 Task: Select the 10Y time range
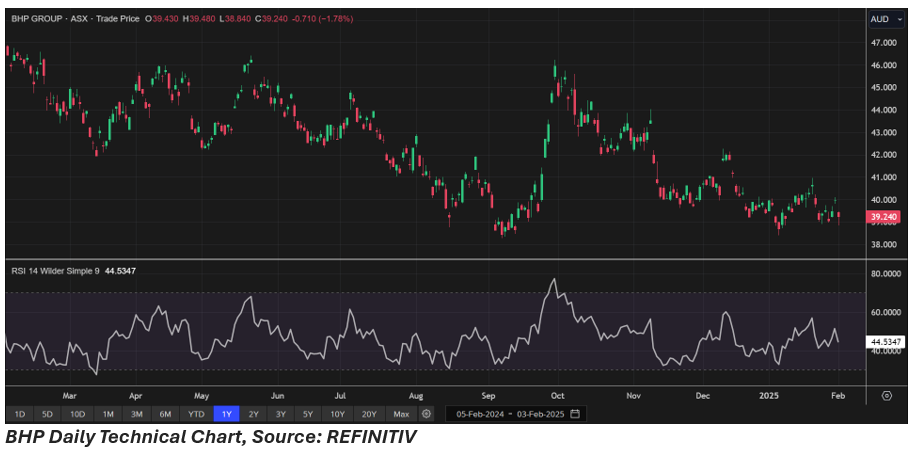coord(337,414)
